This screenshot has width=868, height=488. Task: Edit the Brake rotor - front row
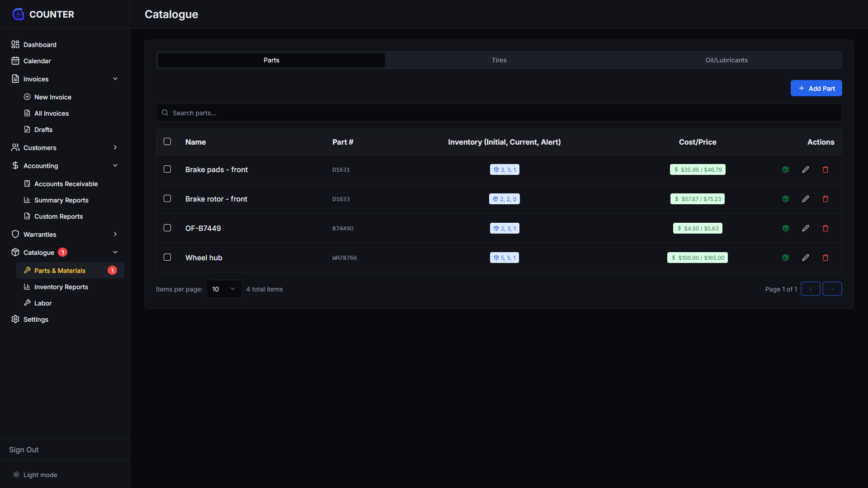pyautogui.click(x=806, y=199)
